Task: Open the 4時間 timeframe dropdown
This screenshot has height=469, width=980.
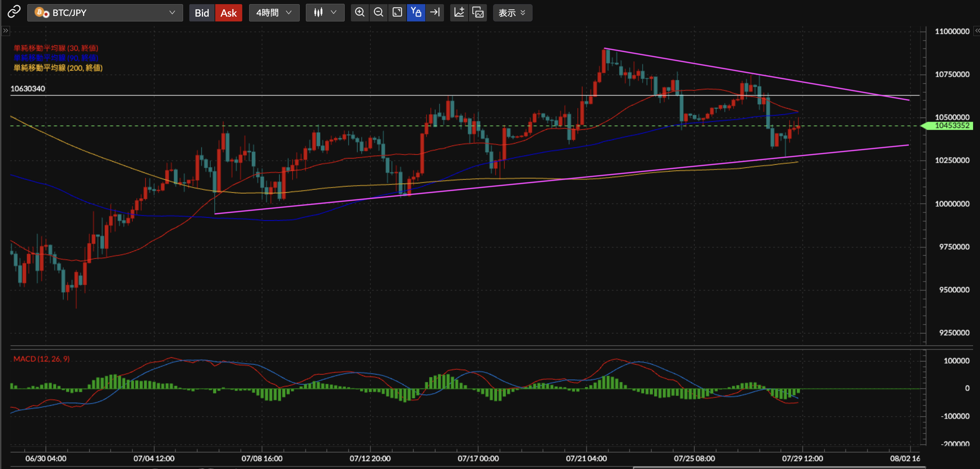Action: (x=274, y=12)
